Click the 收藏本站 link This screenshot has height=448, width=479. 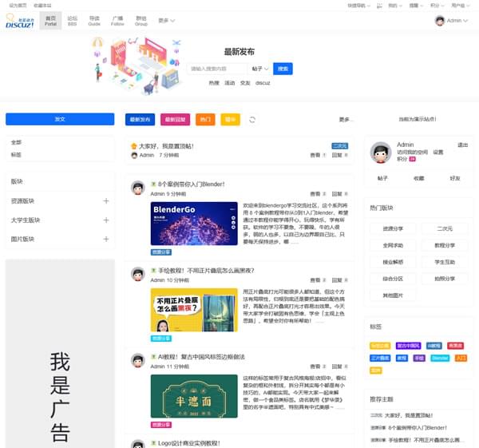[x=42, y=6]
